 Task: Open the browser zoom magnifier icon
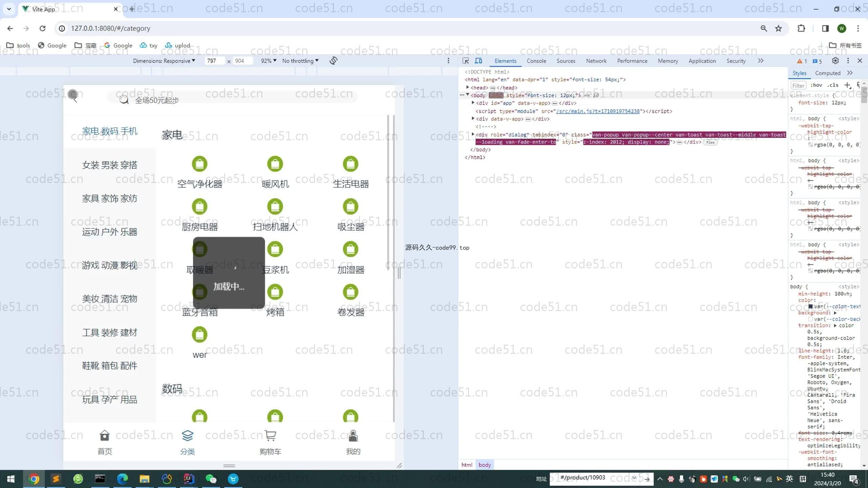click(764, 28)
